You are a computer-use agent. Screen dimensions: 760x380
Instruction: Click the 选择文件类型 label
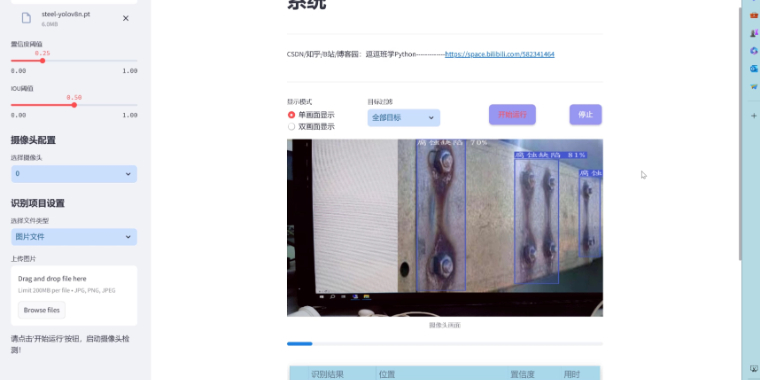(x=30, y=221)
